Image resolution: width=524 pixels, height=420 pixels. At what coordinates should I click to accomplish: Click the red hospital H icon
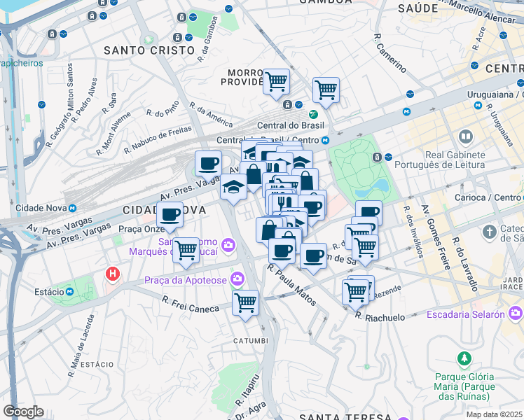coord(113,274)
